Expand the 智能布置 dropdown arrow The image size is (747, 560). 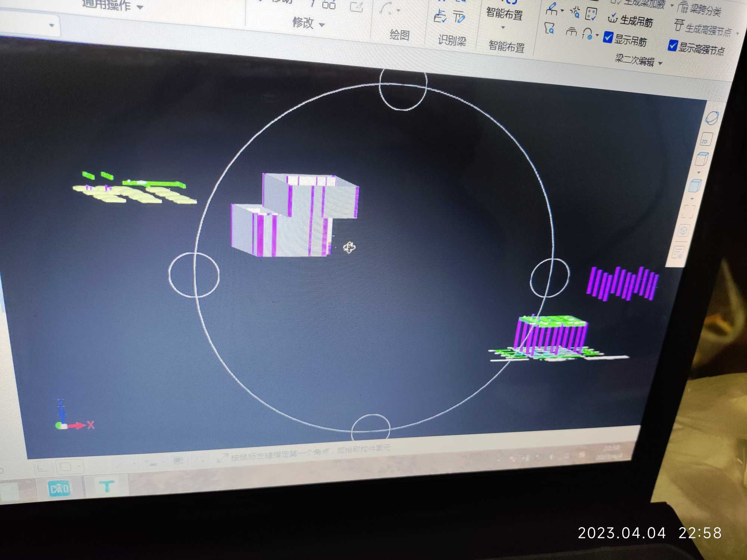point(503,28)
